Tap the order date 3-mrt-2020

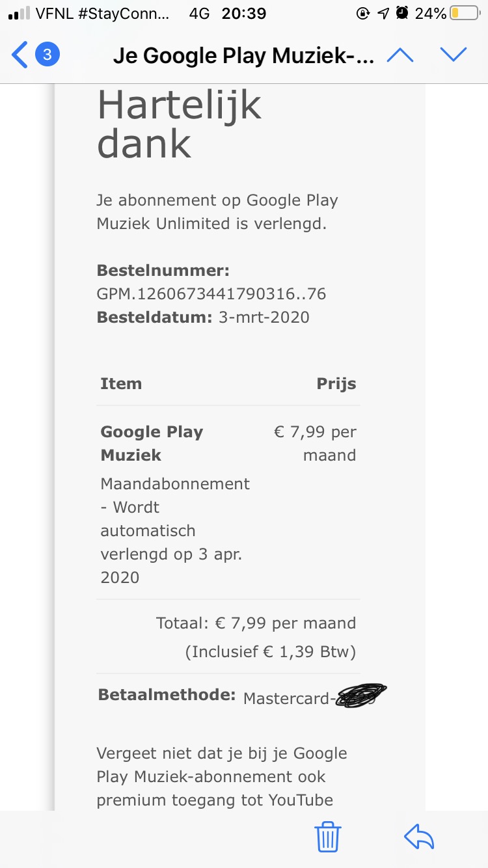click(x=264, y=318)
